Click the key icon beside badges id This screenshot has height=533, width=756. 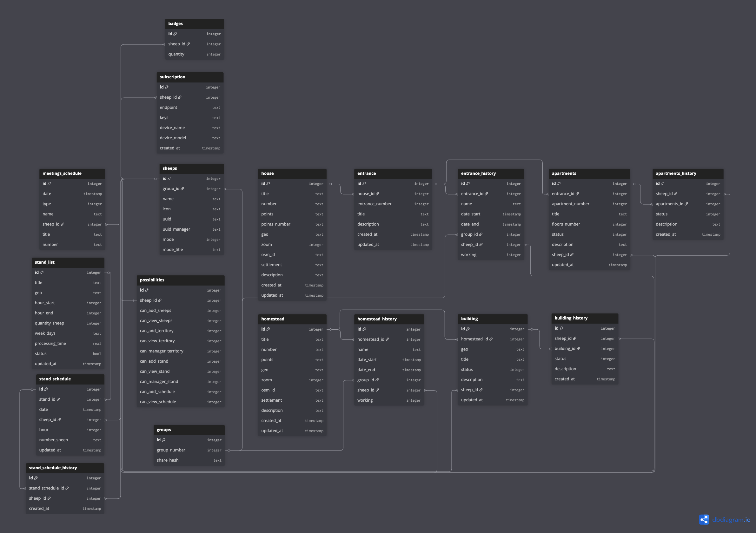(x=175, y=34)
